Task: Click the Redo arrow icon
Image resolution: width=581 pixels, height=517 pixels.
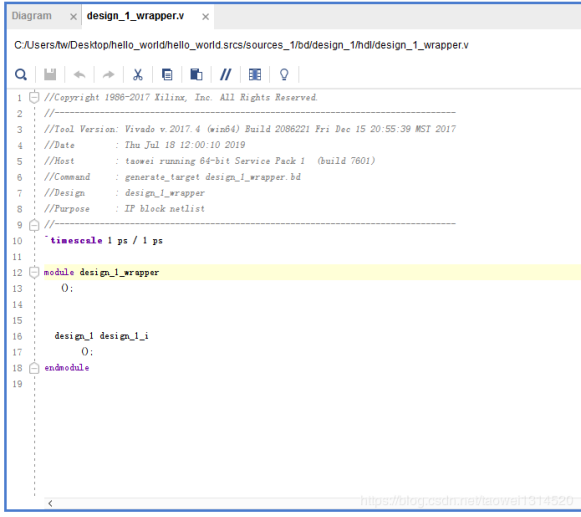Action: pos(109,75)
